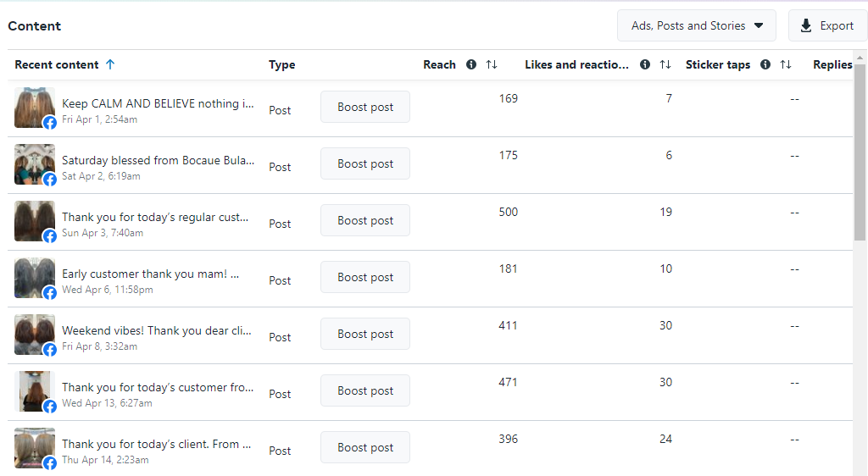Viewport: 868px width, 476px height.
Task: Sort by Likes and reactions arrows
Action: [x=665, y=64]
